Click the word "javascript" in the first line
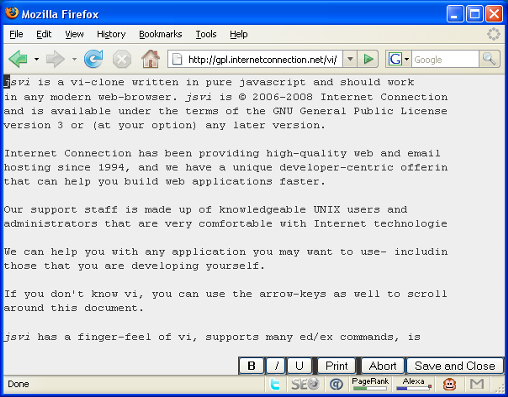 (x=272, y=82)
